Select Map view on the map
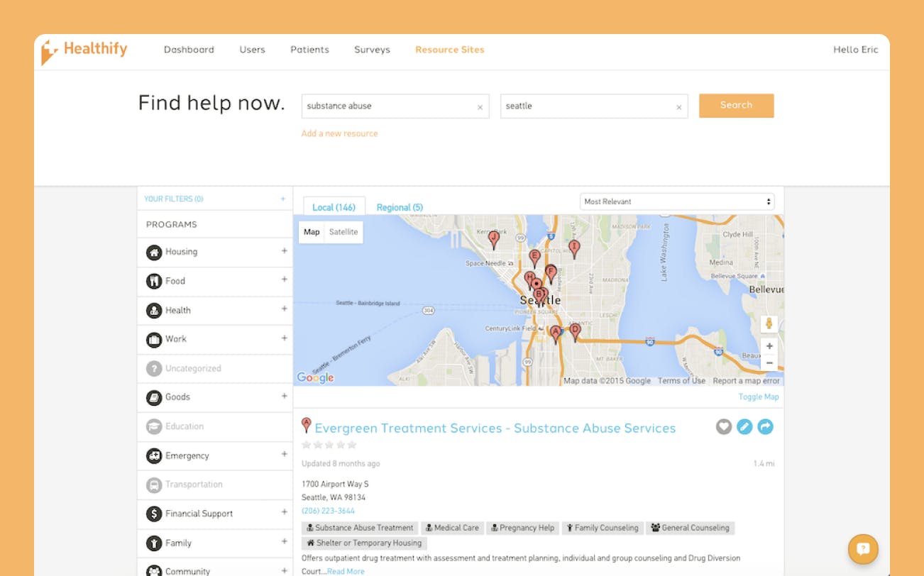The width and height of the screenshot is (924, 576). tap(312, 232)
